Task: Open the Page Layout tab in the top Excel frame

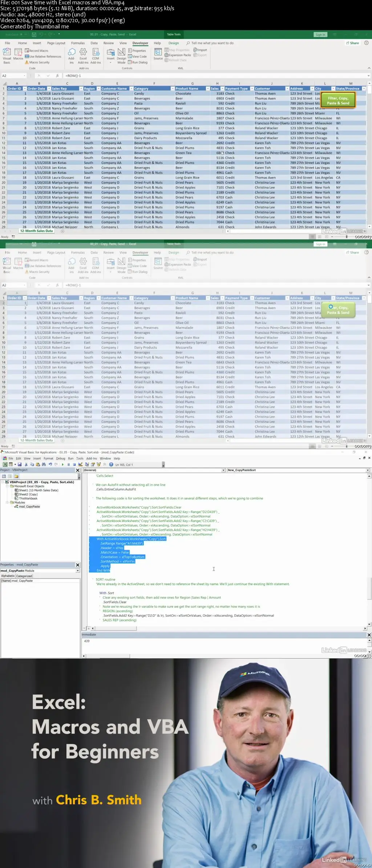Action: [56, 43]
